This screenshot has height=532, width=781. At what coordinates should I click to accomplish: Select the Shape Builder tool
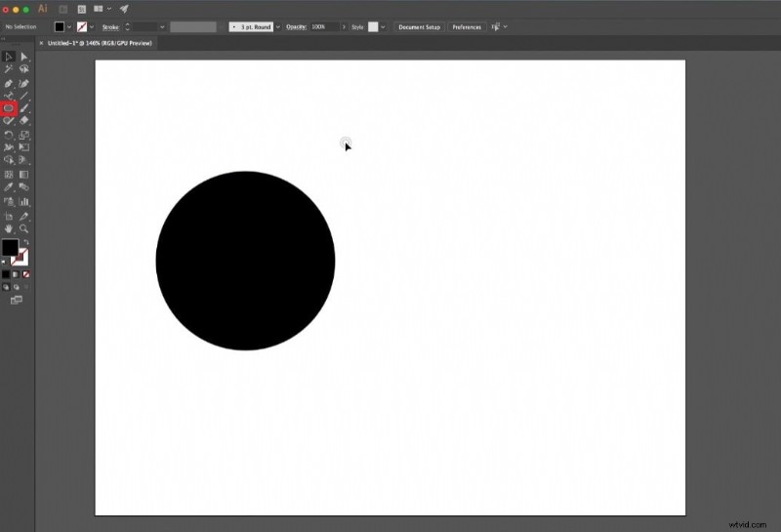[9, 160]
